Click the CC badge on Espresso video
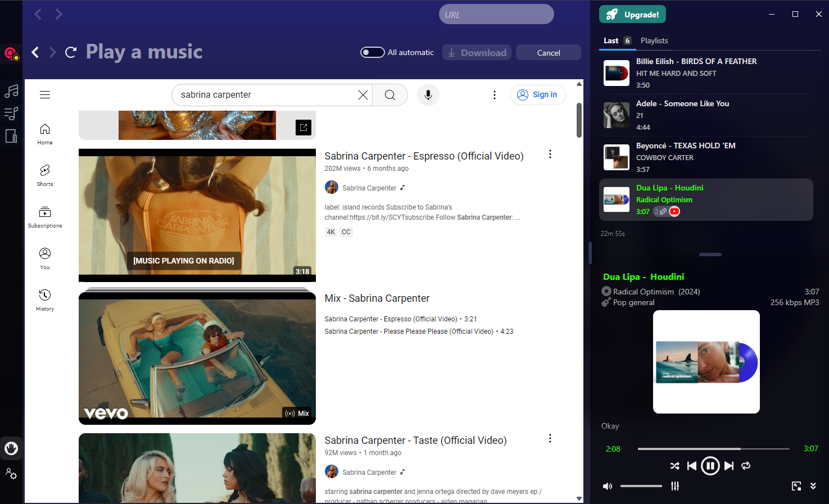Screen dimensions: 829x504 pos(346,232)
